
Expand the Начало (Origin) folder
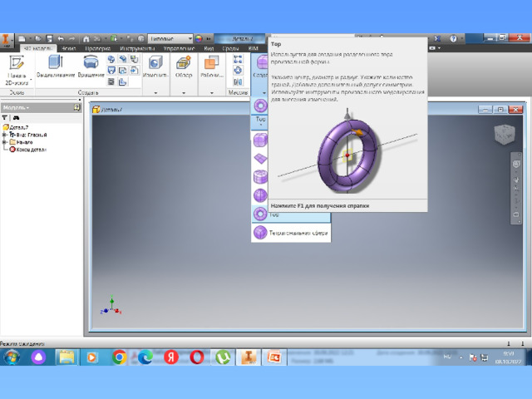pyautogui.click(x=5, y=141)
